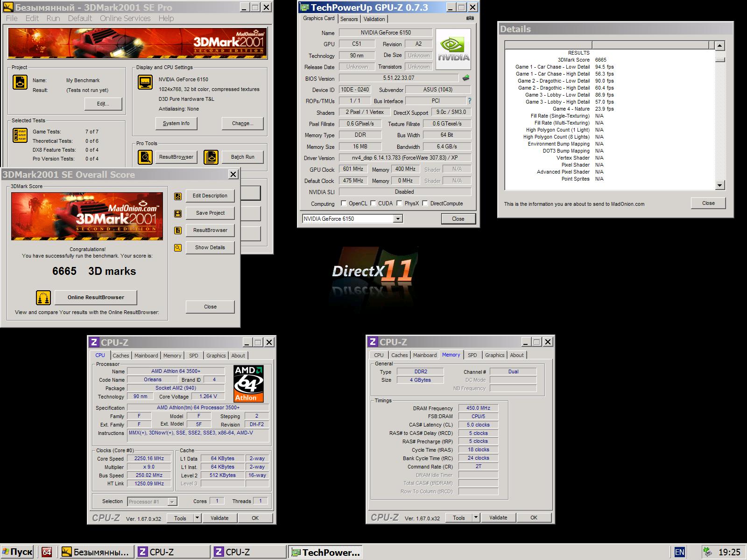Click the System Info button
The height and width of the screenshot is (560, 747).
point(176,123)
